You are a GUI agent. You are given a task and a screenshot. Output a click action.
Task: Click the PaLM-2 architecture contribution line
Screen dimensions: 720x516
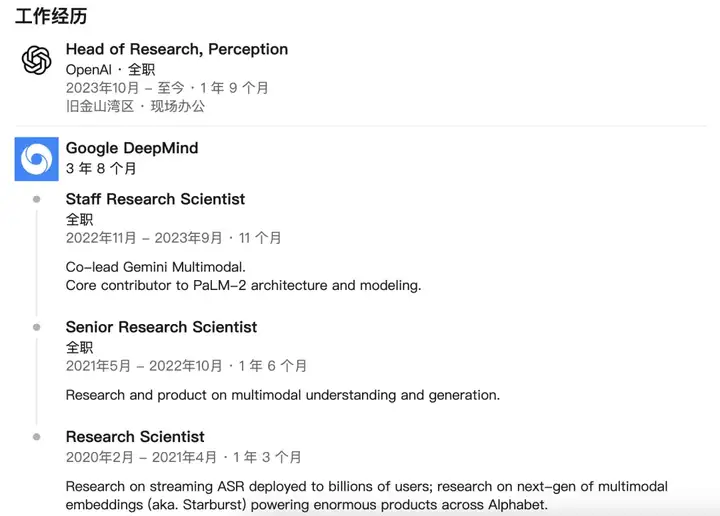pyautogui.click(x=243, y=286)
